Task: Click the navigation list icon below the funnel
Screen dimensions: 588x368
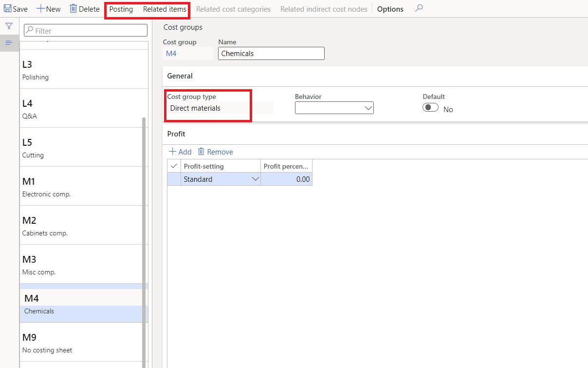Action: pos(9,43)
